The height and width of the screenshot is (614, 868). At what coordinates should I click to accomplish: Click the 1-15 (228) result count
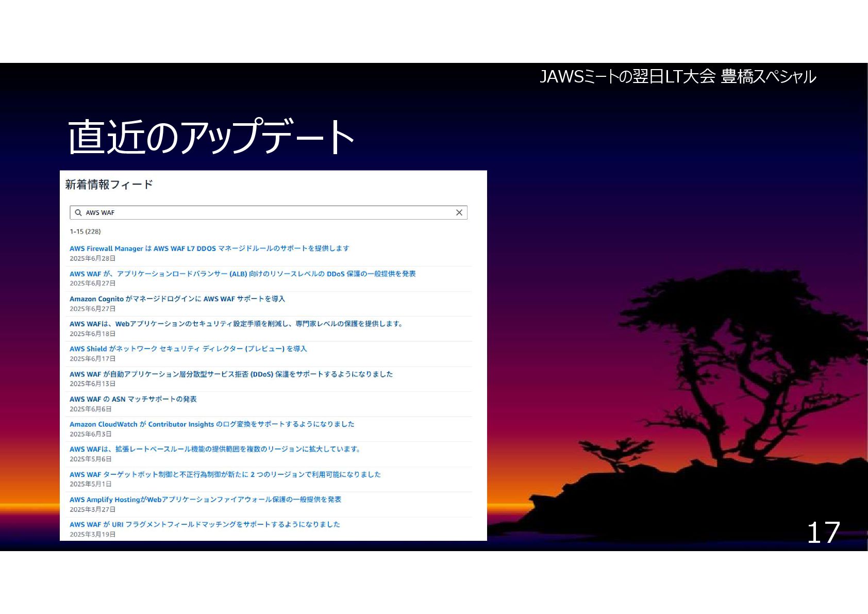point(85,231)
